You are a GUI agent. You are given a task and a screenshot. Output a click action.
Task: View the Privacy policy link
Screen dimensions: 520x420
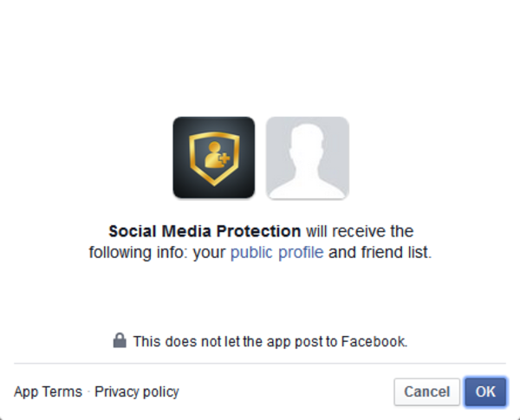(x=137, y=391)
